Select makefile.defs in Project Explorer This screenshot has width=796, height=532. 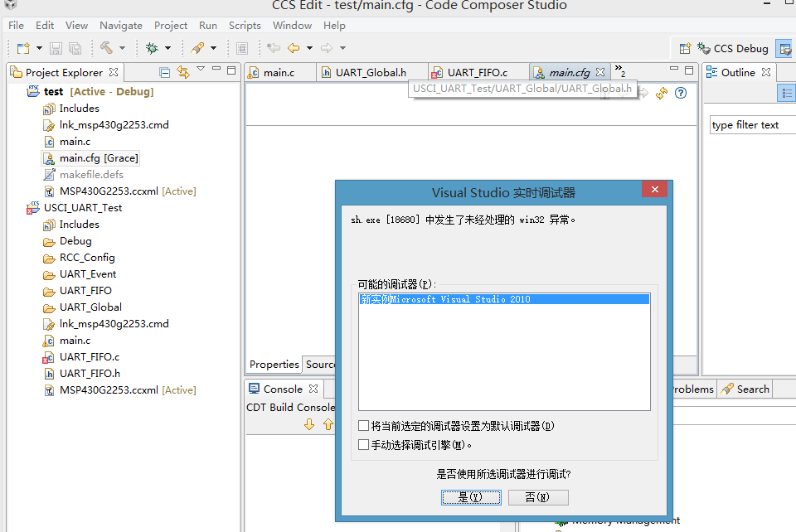pyautogui.click(x=83, y=175)
